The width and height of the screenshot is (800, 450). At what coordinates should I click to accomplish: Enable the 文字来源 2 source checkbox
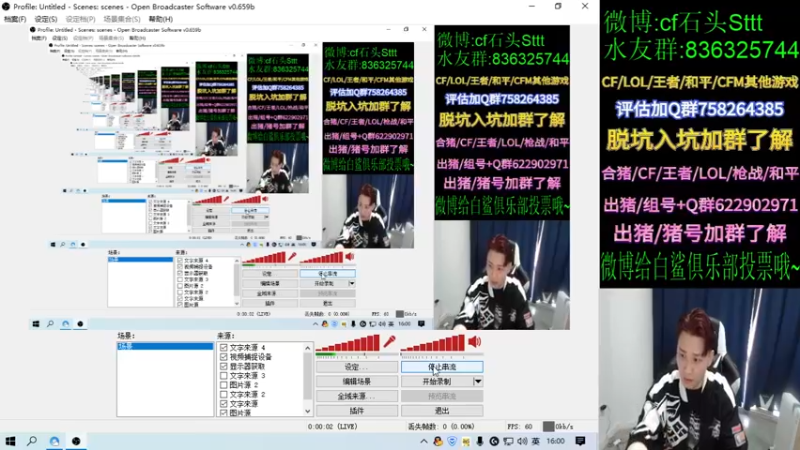[x=223, y=394]
